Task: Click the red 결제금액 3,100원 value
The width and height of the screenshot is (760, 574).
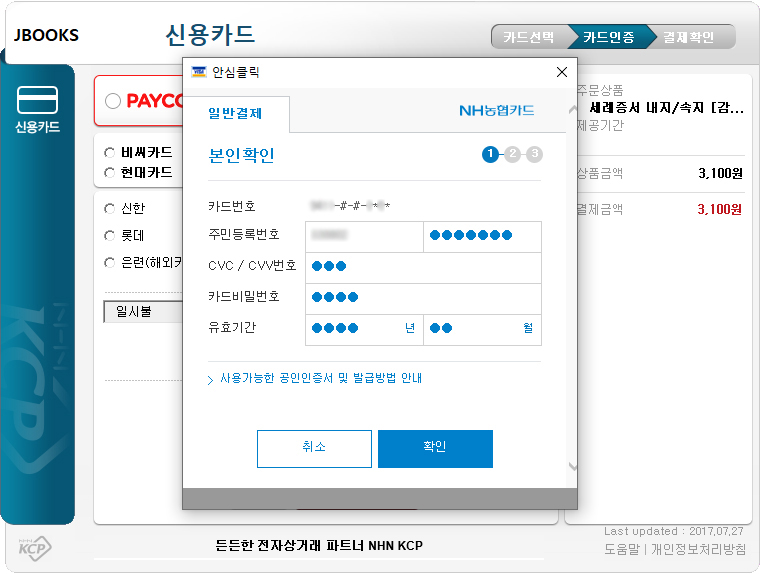Action: (x=720, y=209)
